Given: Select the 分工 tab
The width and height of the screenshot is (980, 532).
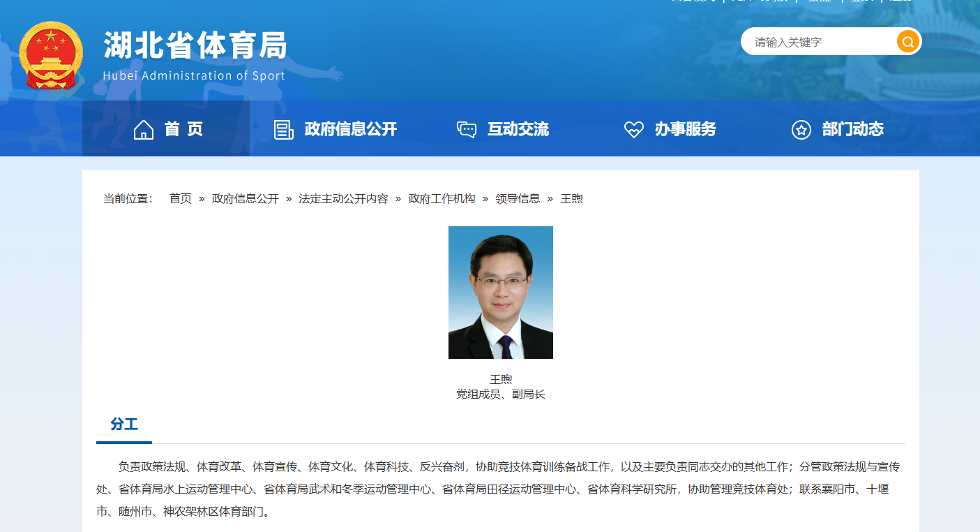Looking at the screenshot, I should tap(124, 424).
